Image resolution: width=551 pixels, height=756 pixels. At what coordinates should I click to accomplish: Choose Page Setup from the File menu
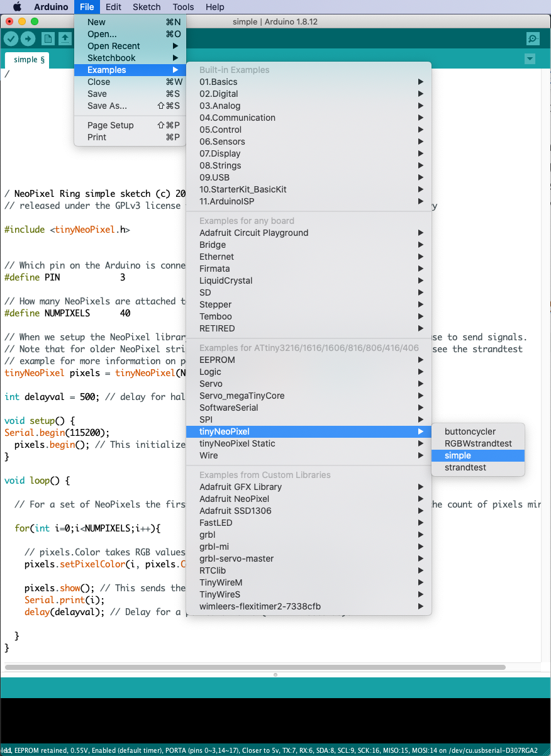(130, 125)
